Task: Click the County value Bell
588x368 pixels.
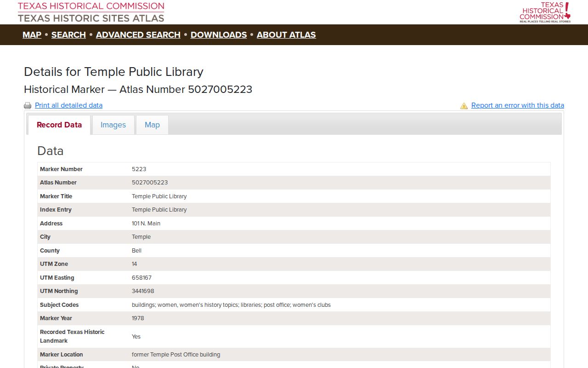Action: [x=136, y=251]
